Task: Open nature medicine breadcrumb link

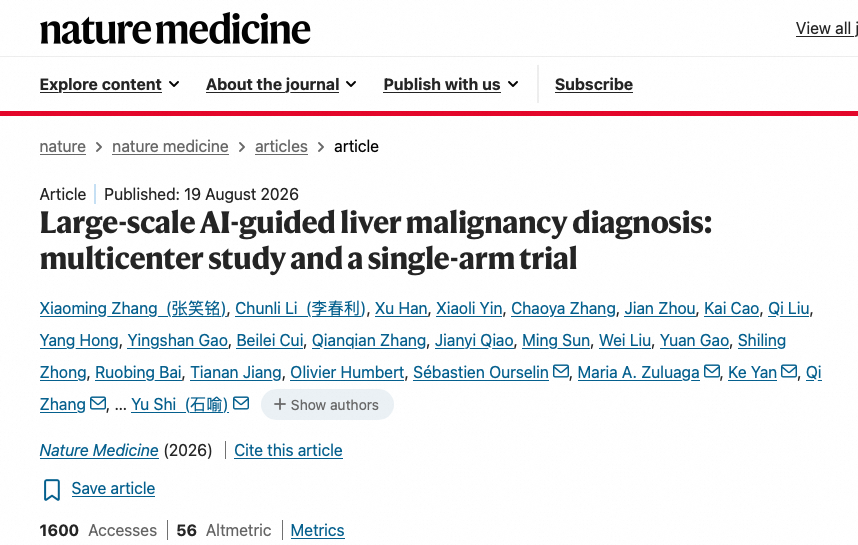Action: (170, 146)
